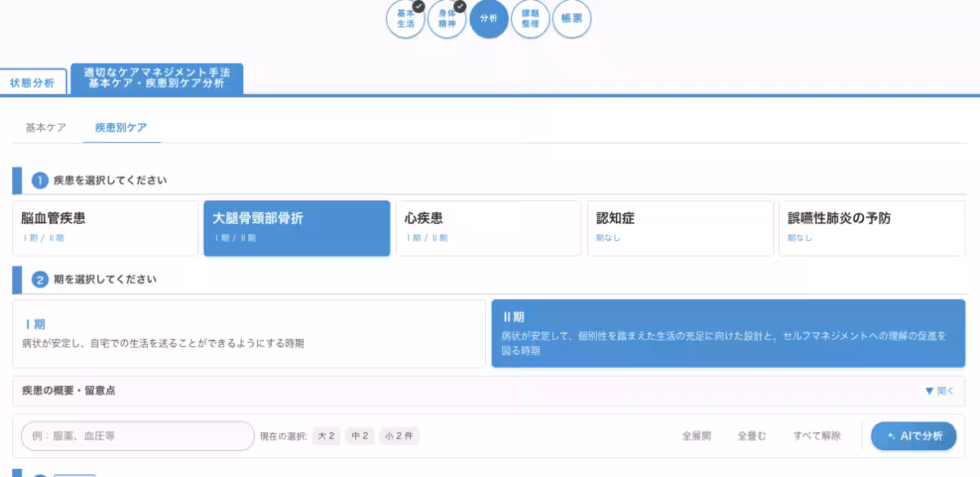The width and height of the screenshot is (980, 477).
Task: Click the 大 2 selection chip
Action: tap(327, 436)
